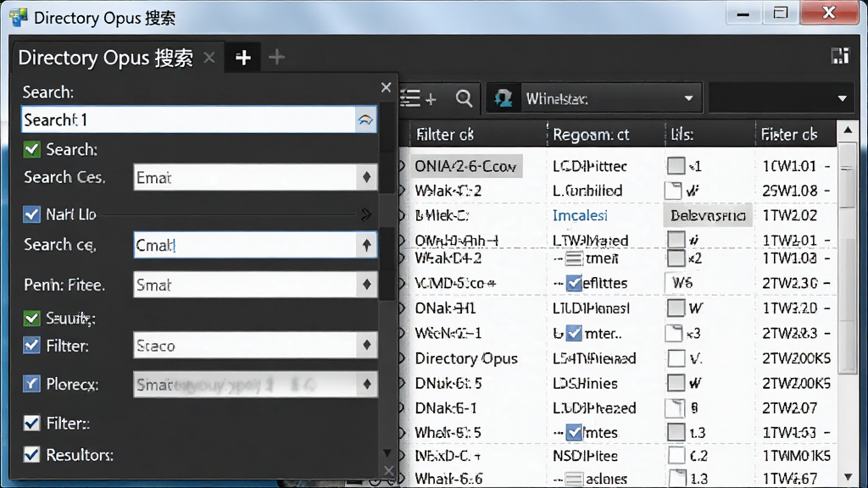Open the magnifier search tool
The width and height of the screenshot is (868, 488).
464,99
